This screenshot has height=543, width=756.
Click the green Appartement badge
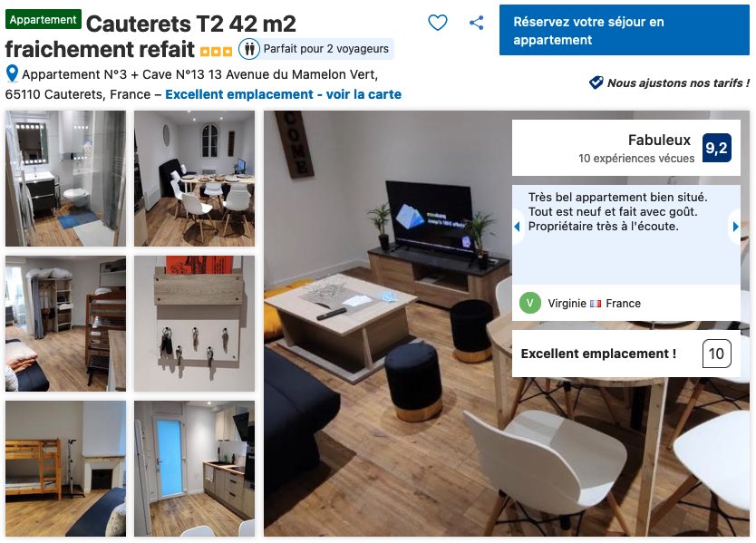[43, 19]
